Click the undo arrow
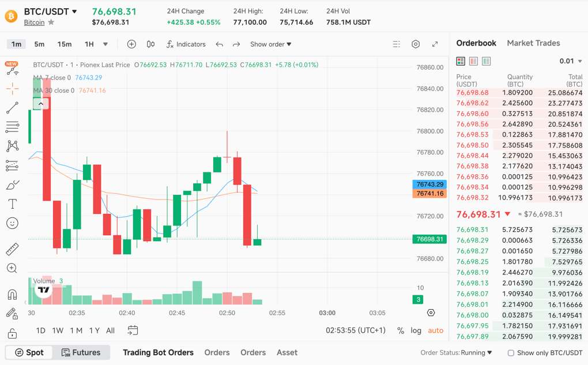 (220, 44)
